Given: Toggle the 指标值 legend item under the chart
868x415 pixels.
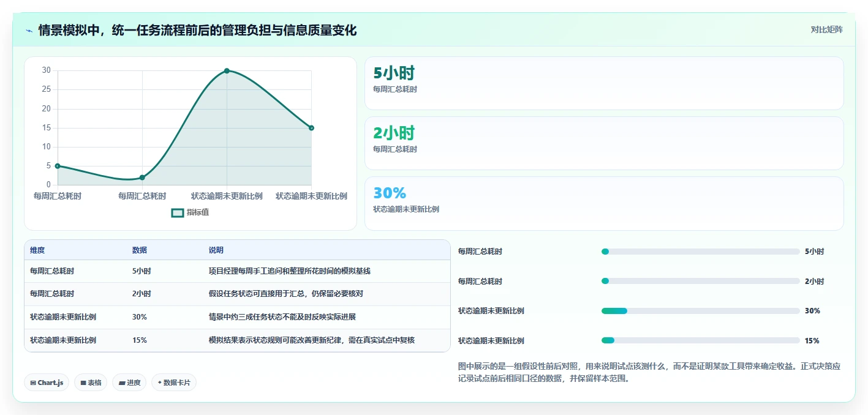Looking at the screenshot, I should 191,212.
